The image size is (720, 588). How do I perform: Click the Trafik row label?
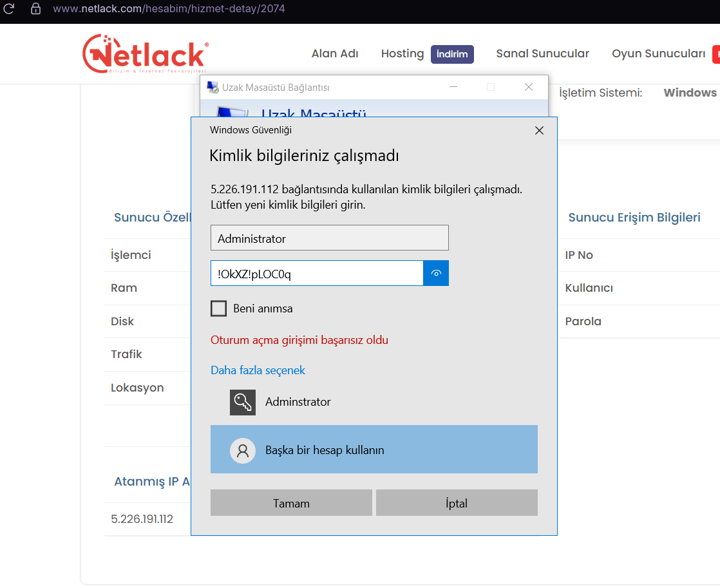(x=126, y=354)
